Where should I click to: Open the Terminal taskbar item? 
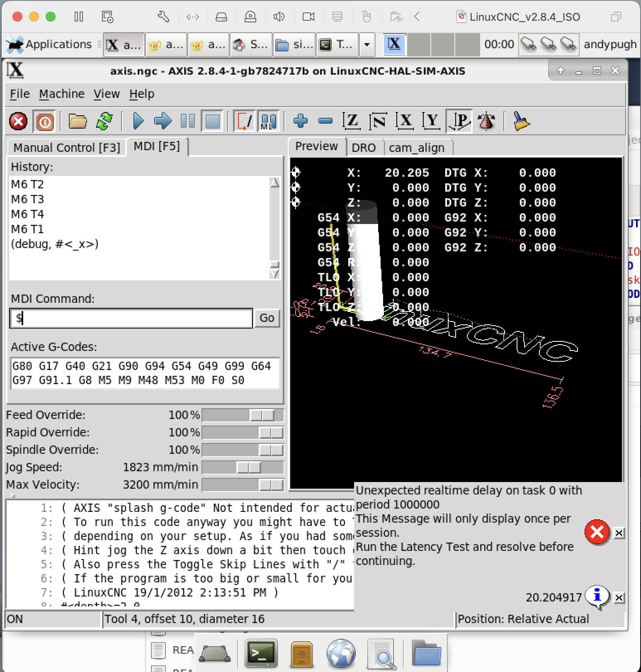click(x=337, y=44)
